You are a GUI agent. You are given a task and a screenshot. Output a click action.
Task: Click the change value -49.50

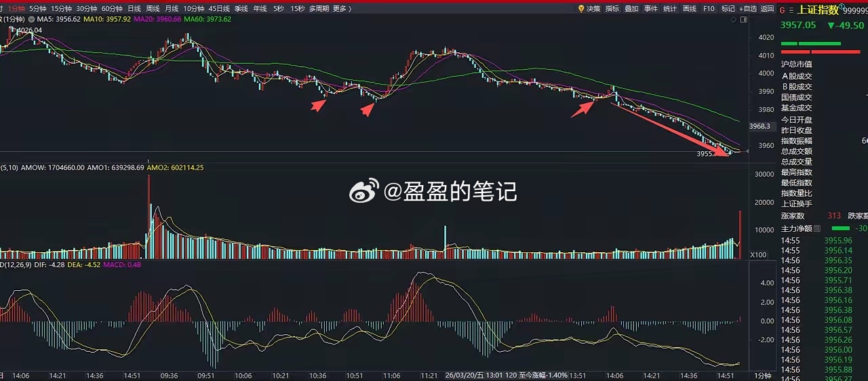pyautogui.click(x=850, y=26)
